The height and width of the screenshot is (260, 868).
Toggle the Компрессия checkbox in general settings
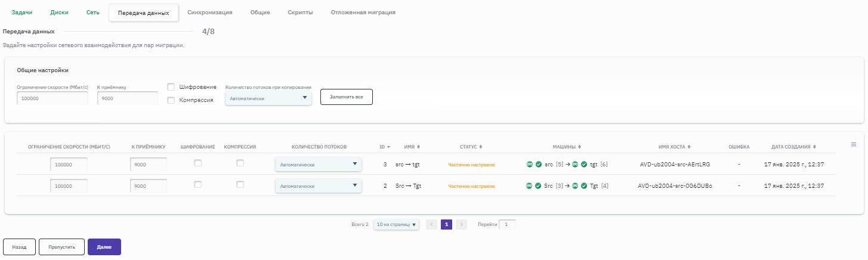pos(171,100)
